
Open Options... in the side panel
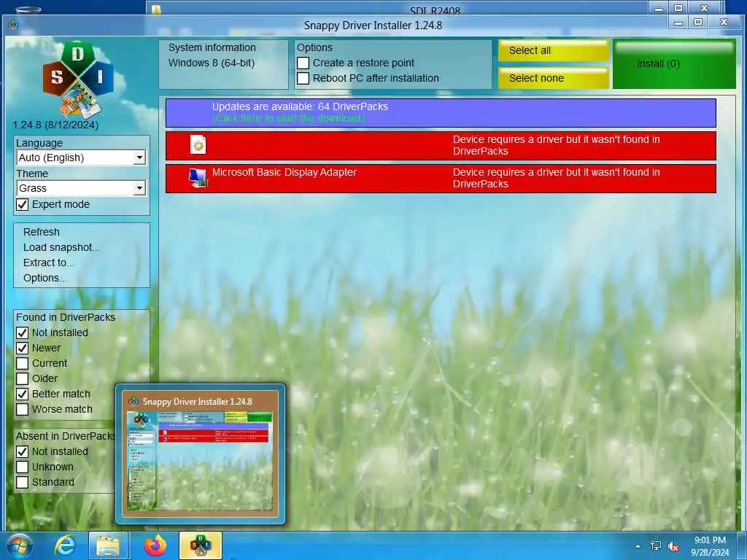click(x=44, y=278)
